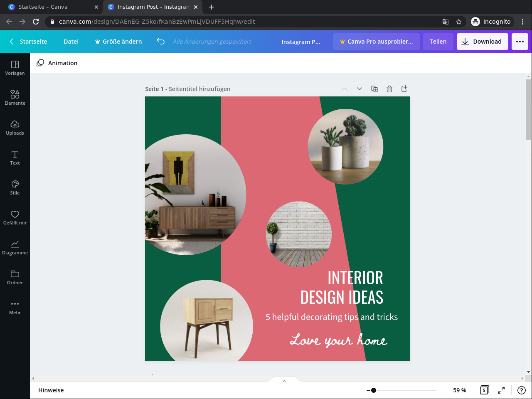The image size is (532, 399).
Task: Open the Diagramme charts panel
Action: pos(15,247)
